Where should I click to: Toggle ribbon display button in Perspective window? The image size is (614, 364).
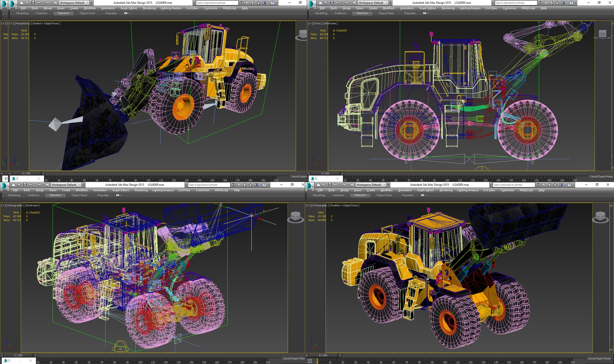point(126,13)
